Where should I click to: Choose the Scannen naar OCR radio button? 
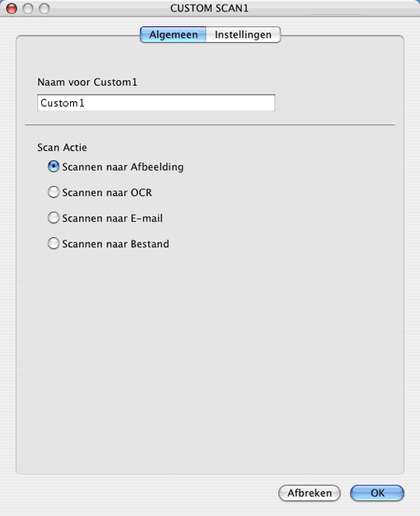pos(54,192)
